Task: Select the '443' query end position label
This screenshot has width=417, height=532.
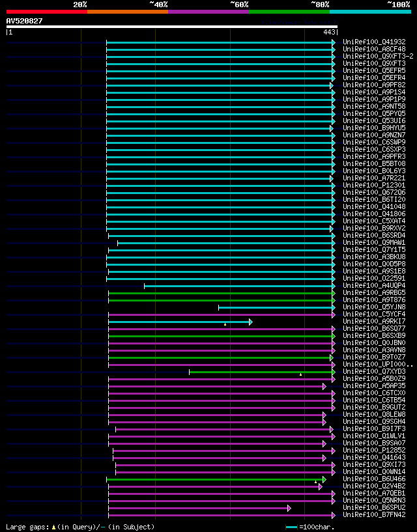Action: pos(329,32)
